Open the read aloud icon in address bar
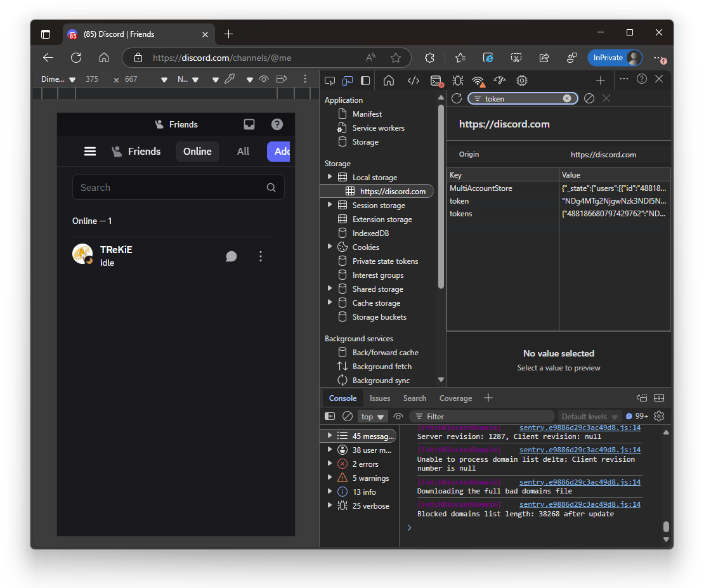The width and height of the screenshot is (704, 588). [370, 58]
